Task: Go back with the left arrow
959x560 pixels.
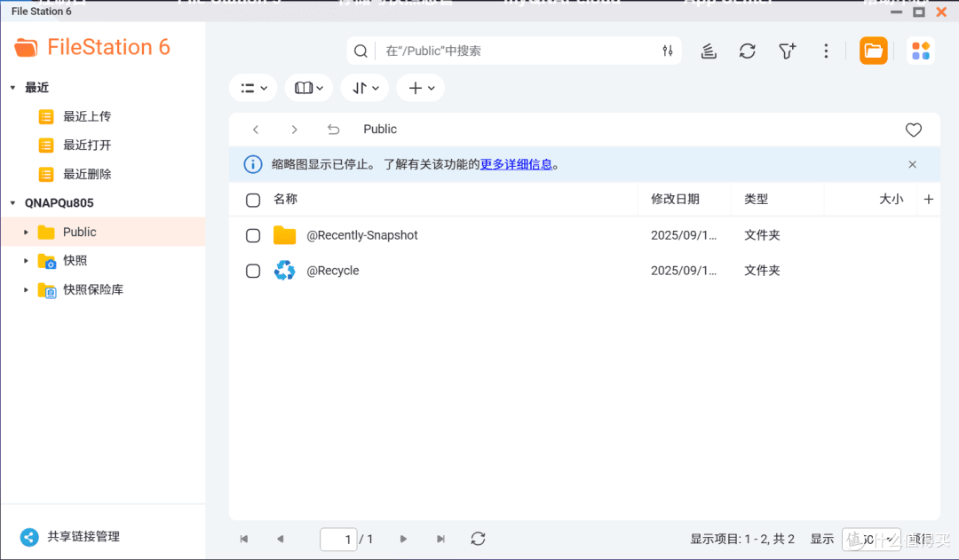Action: coord(256,130)
